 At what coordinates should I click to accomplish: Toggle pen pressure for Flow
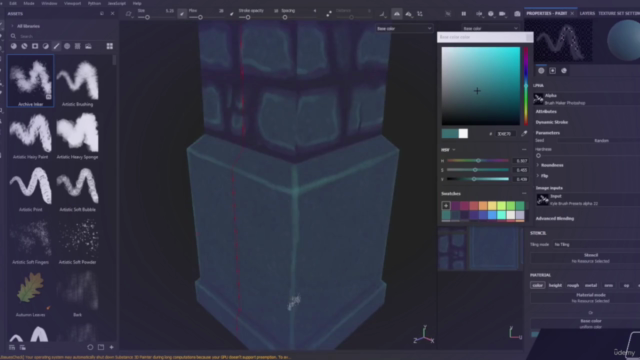coord(232,14)
